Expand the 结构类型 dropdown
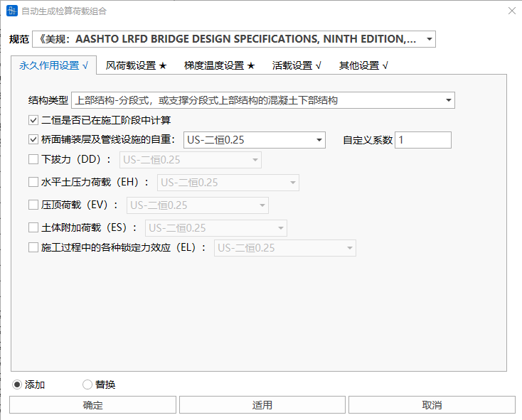This screenshot has width=522, height=420. click(x=263, y=100)
